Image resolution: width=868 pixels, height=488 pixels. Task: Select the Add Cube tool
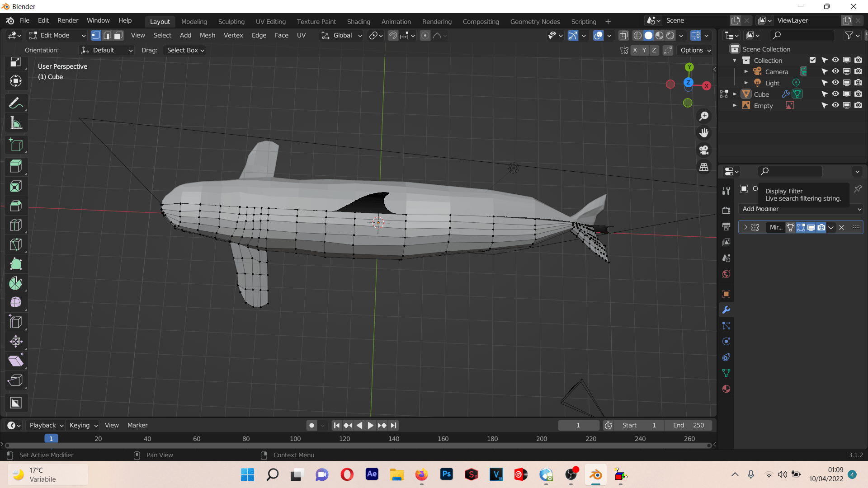pyautogui.click(x=16, y=145)
